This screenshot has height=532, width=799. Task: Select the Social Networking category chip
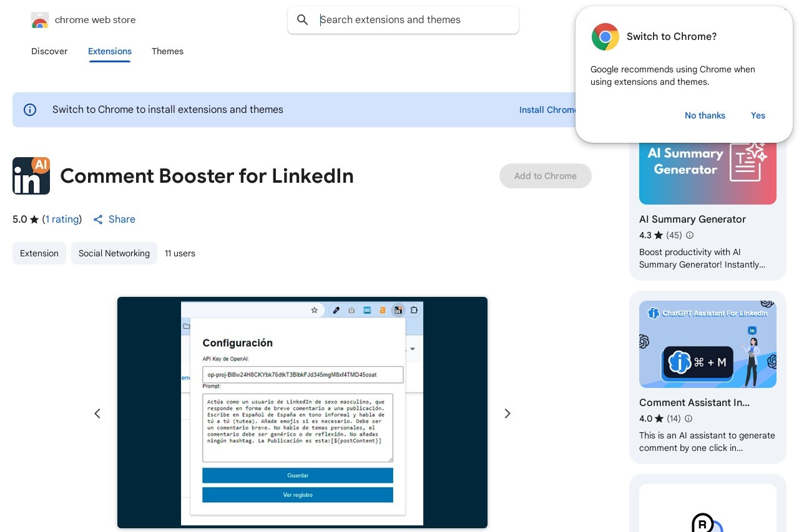pos(114,253)
